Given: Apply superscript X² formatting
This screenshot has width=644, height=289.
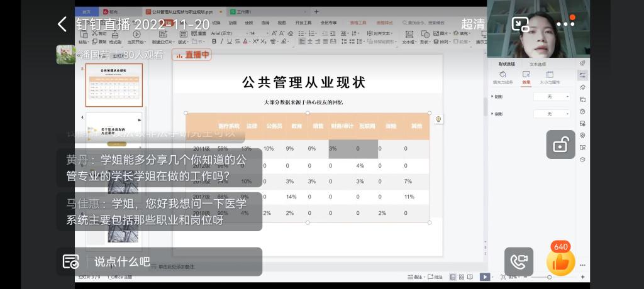Looking at the screenshot, I should tap(255, 41).
